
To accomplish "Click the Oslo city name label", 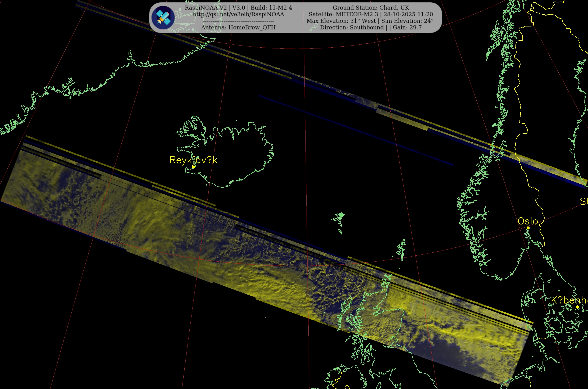I will (528, 221).
